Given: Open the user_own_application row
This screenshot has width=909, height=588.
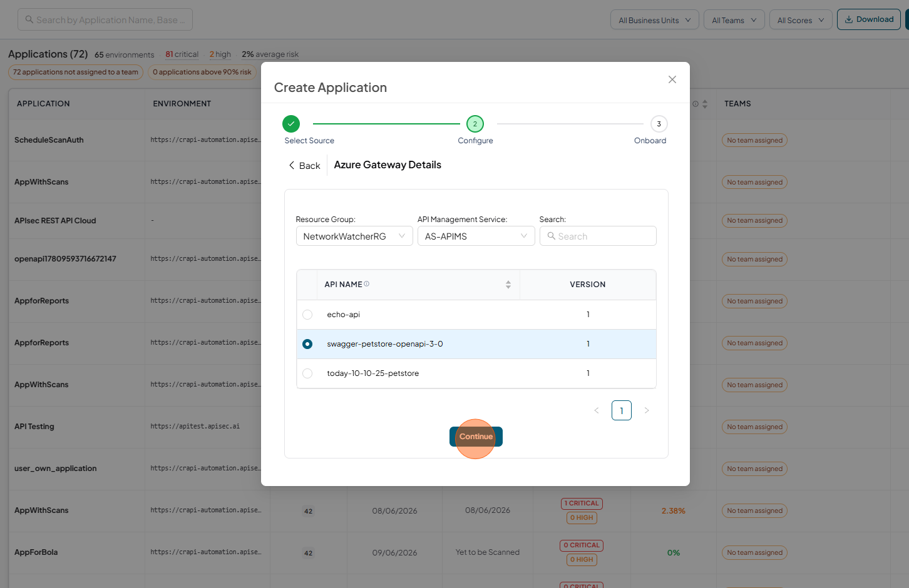Looking at the screenshot, I should (56, 469).
